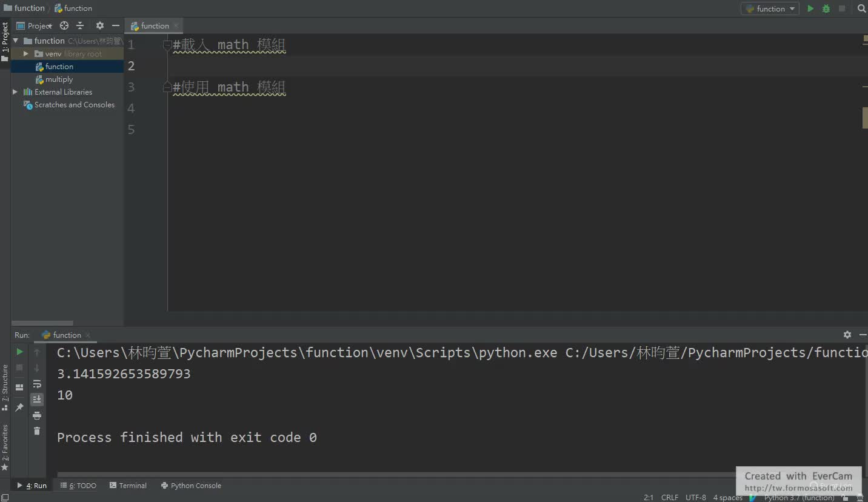Print the Run console output
The width and height of the screenshot is (868, 502).
click(37, 415)
